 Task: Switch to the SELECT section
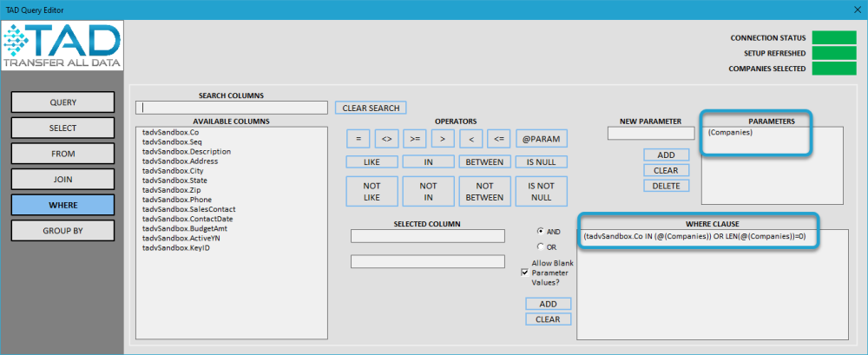point(63,128)
